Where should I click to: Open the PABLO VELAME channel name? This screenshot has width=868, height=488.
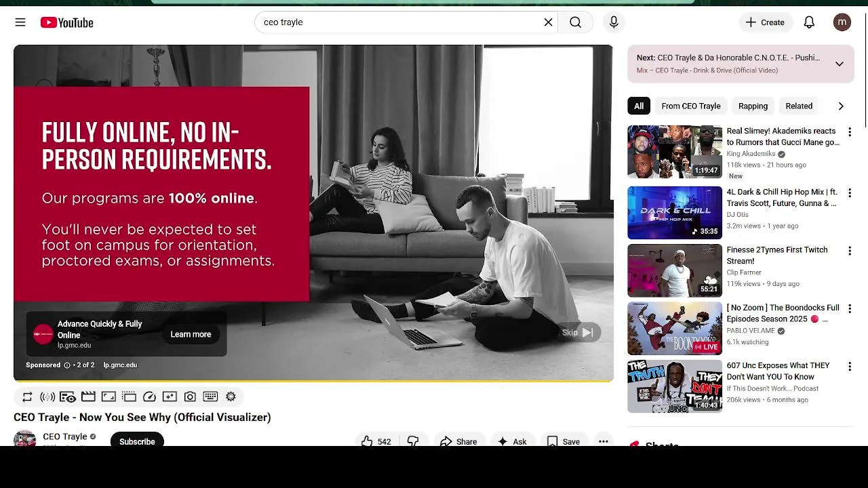751,331
